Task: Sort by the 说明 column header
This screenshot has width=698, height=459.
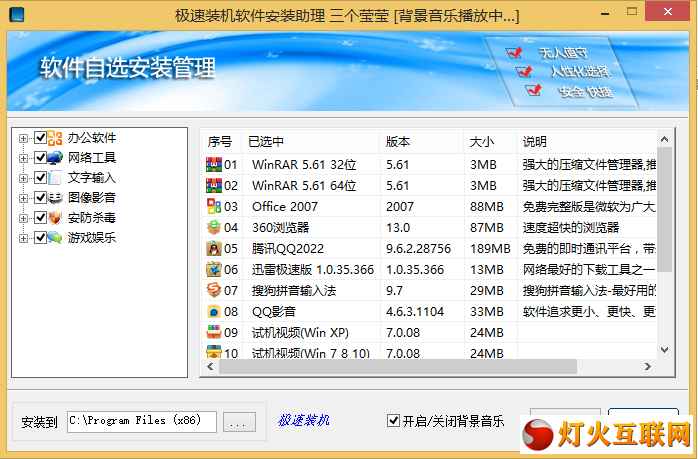Action: click(x=586, y=142)
